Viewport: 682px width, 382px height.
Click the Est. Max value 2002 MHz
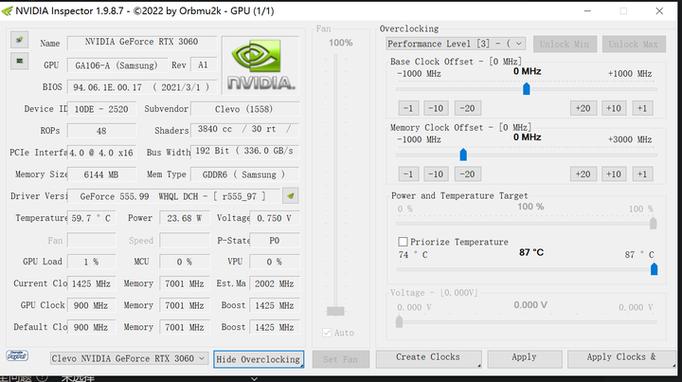(274, 284)
